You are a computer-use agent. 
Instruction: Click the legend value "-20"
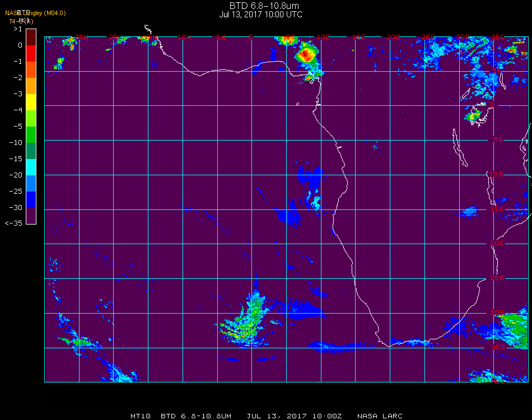pyautogui.click(x=16, y=175)
